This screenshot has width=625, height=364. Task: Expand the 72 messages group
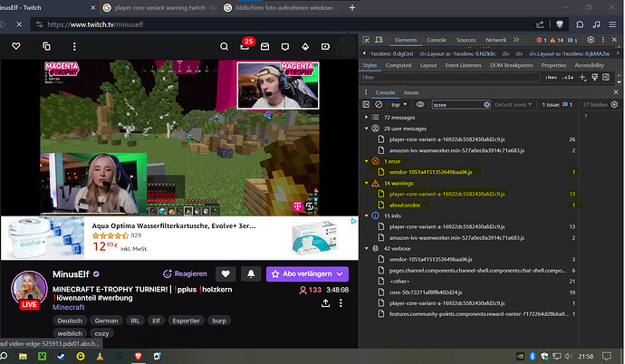tap(366, 118)
